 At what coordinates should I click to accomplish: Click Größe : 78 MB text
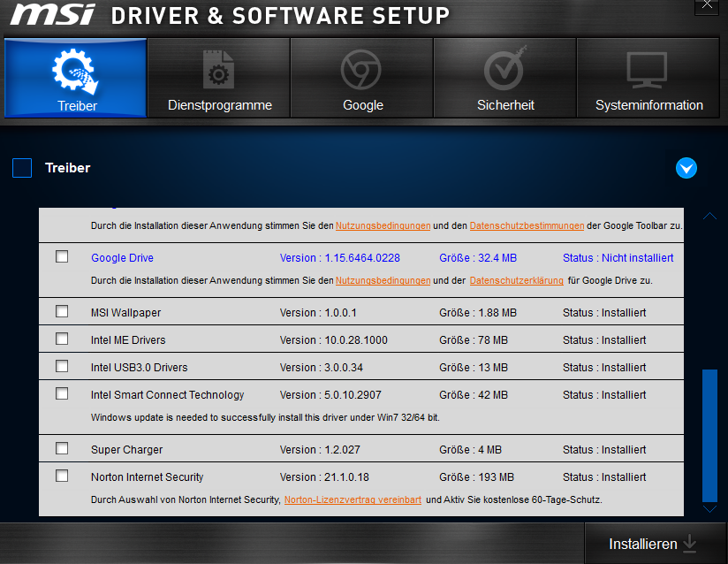[474, 340]
